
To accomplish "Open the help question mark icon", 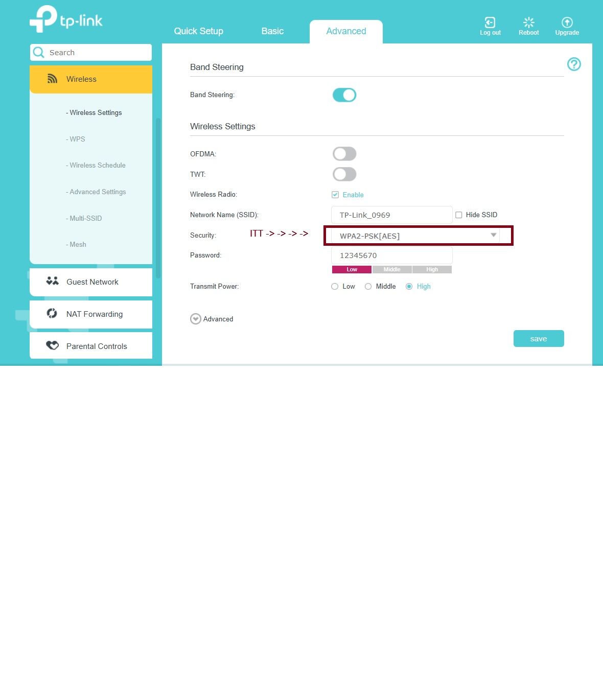I will (574, 64).
